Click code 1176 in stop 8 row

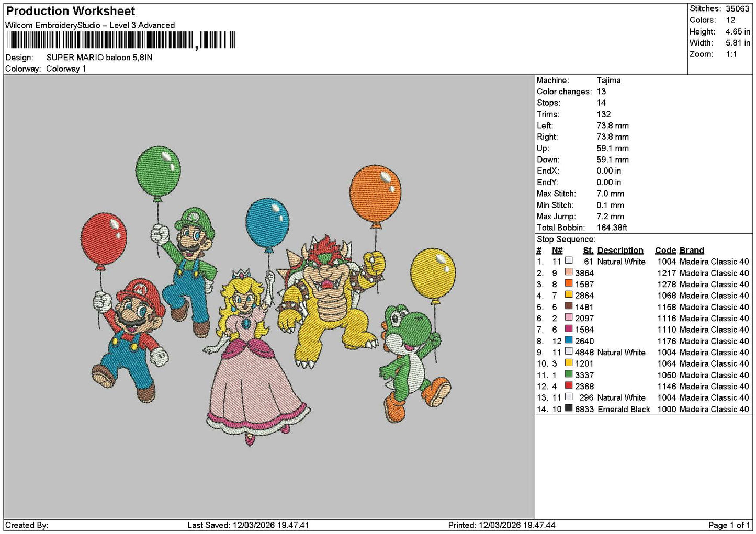click(667, 341)
